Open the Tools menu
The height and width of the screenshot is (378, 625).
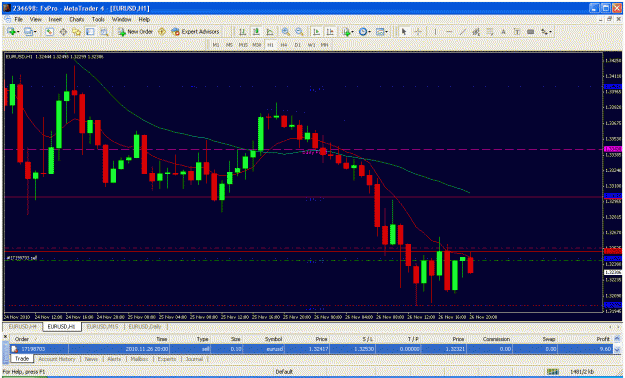pos(98,19)
